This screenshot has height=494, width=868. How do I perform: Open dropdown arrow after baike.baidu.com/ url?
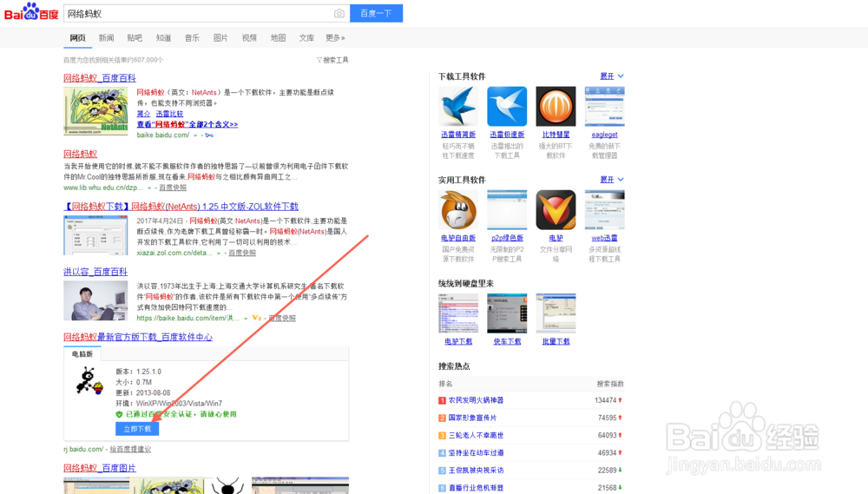195,135
